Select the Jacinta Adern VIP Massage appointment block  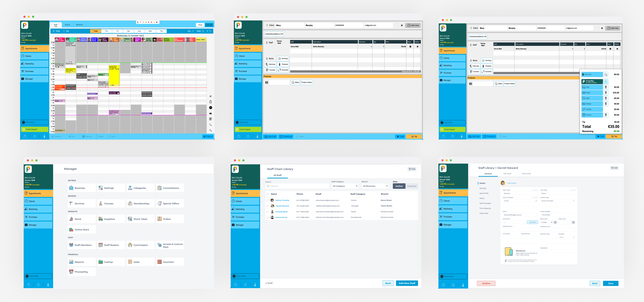(x=114, y=76)
